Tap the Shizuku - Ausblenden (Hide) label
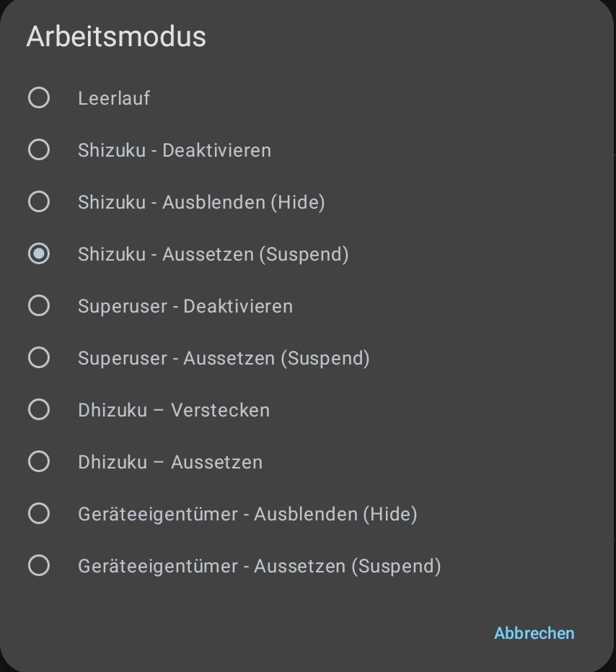616x672 pixels. click(x=201, y=202)
